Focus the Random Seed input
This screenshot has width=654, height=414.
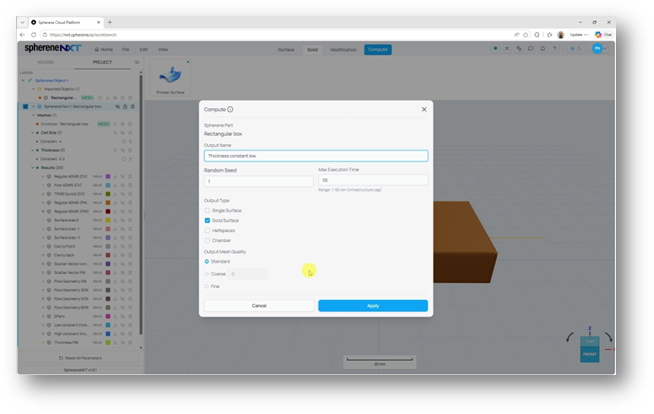(x=259, y=181)
